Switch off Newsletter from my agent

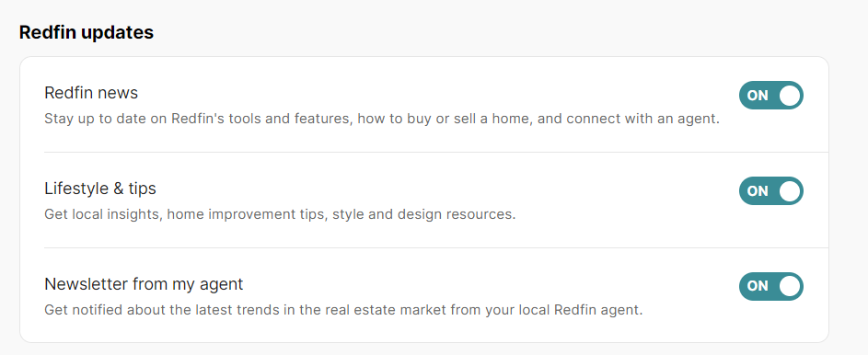(771, 286)
